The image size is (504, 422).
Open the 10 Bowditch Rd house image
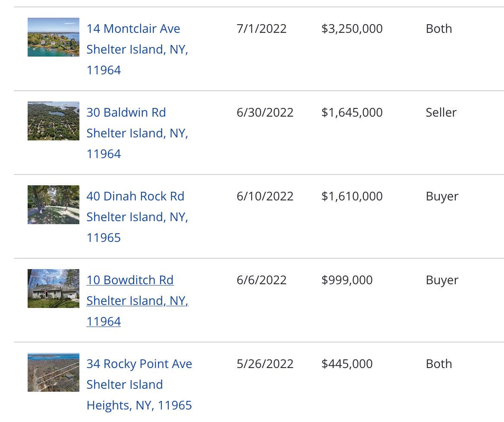click(x=54, y=289)
